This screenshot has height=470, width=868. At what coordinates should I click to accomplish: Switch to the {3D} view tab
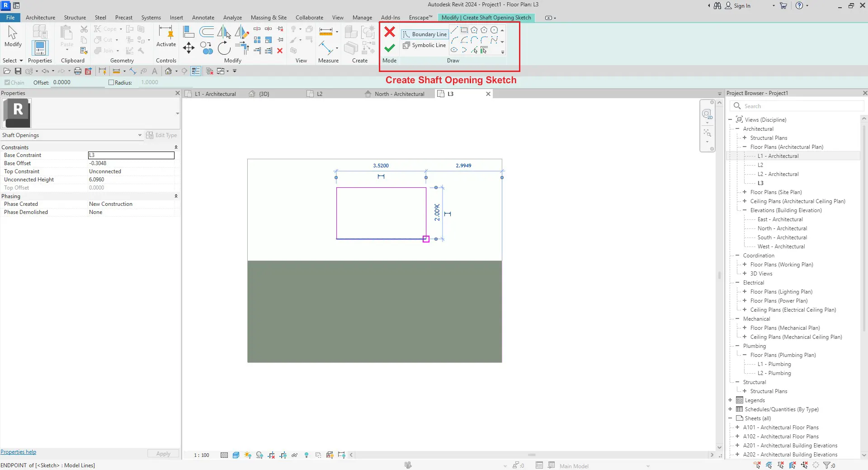click(264, 94)
